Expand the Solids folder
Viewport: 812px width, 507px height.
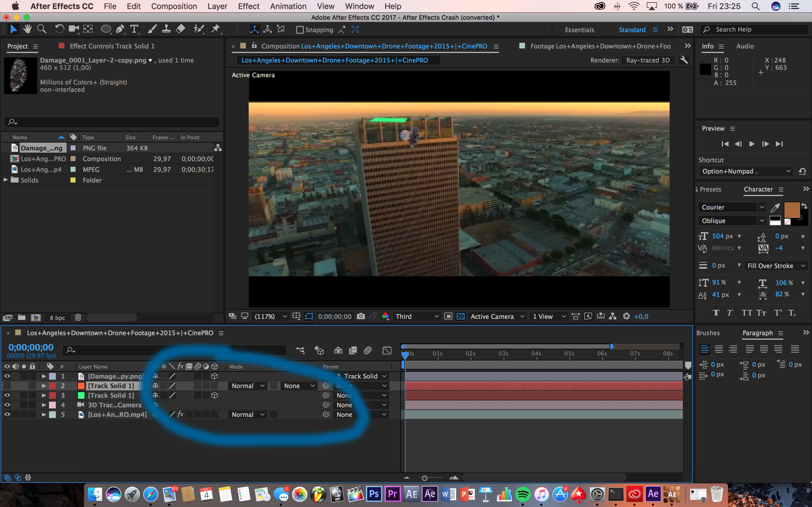click(x=5, y=180)
